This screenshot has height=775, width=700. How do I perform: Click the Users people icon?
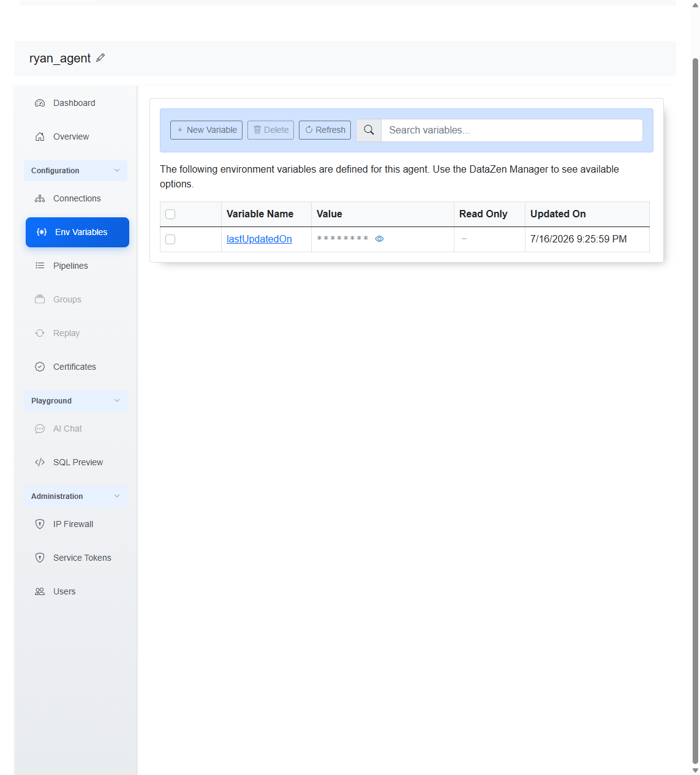coord(40,591)
